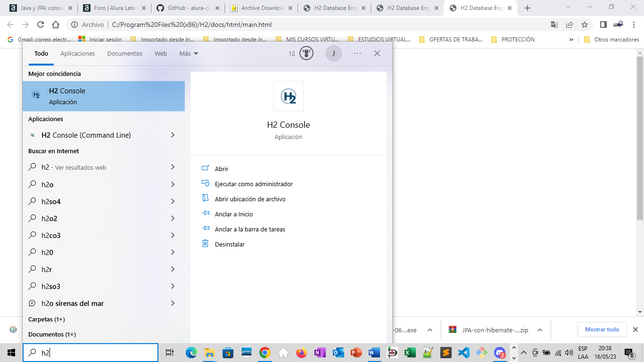The height and width of the screenshot is (362, 644).
Task: Choose Abrir ubicación de archivo
Action: tap(250, 199)
